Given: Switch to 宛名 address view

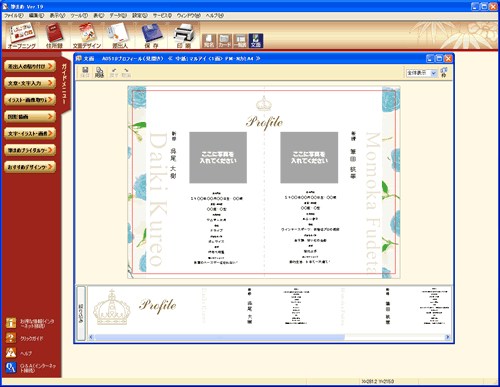Looking at the screenshot, I should (209, 41).
